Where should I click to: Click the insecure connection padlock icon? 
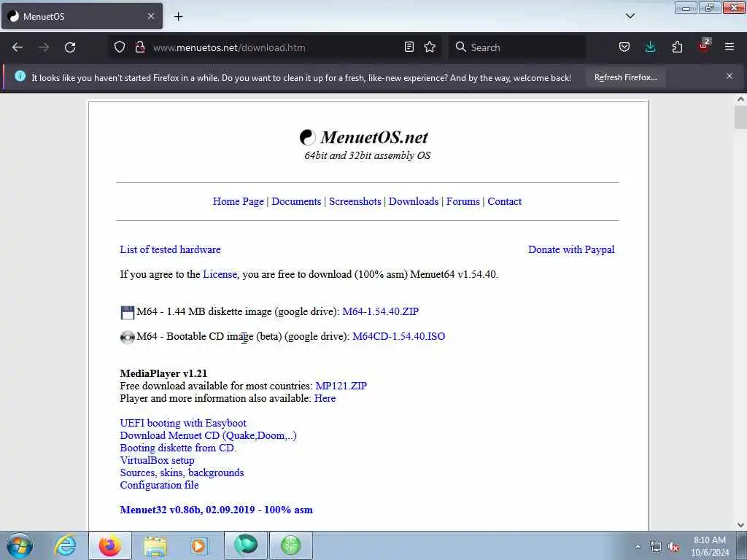[x=140, y=47]
